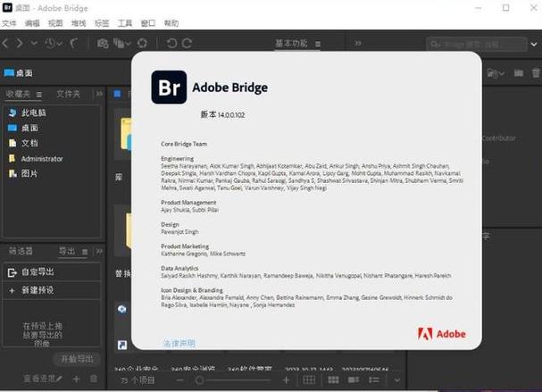Switch to the 文件夹 panel tab
Viewport: 542px width, 392px height.
point(69,94)
